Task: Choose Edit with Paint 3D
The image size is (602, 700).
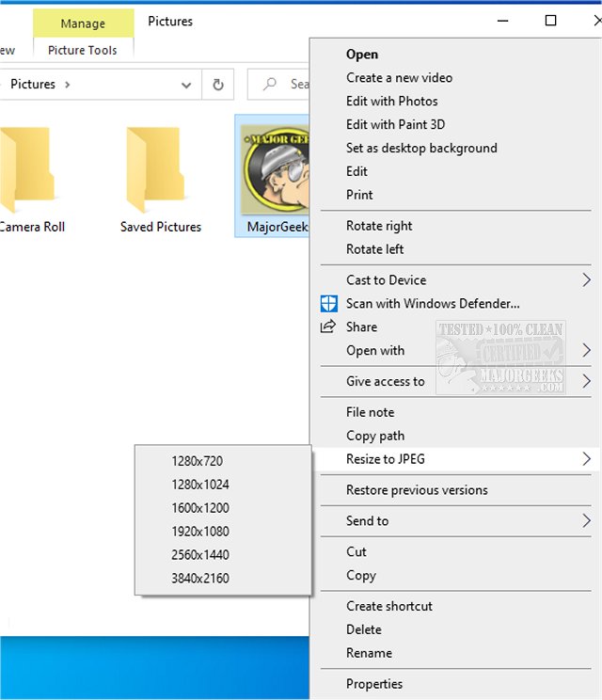Action: point(395,124)
